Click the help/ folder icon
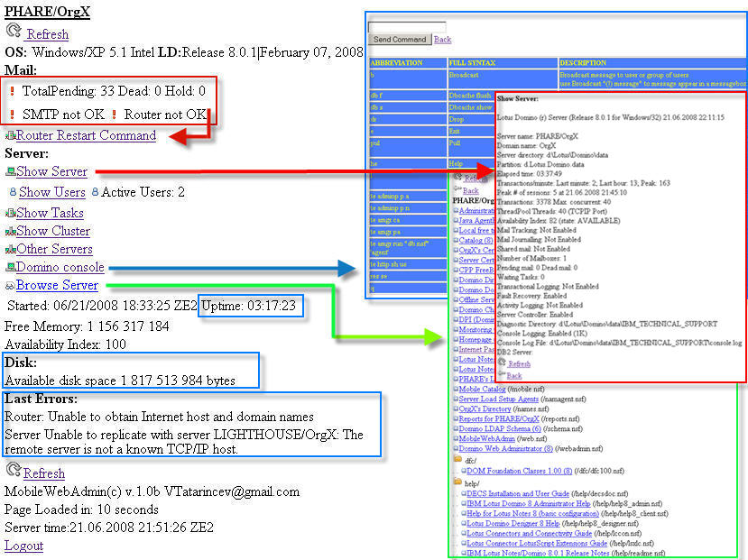The width and height of the screenshot is (748, 560). tap(458, 482)
